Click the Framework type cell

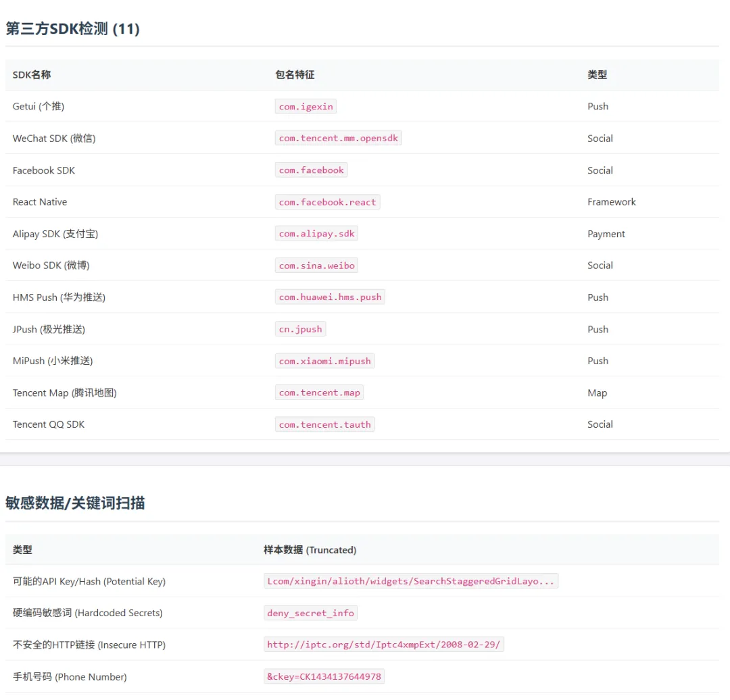click(x=611, y=202)
